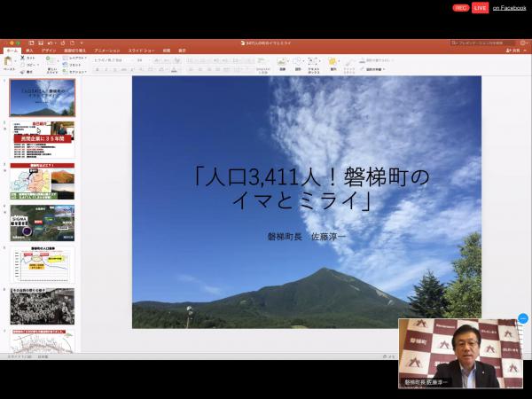The height and width of the screenshot is (399, 532).
Task: Open the Layout (レイアウト) dropdown
Action: click(75, 58)
